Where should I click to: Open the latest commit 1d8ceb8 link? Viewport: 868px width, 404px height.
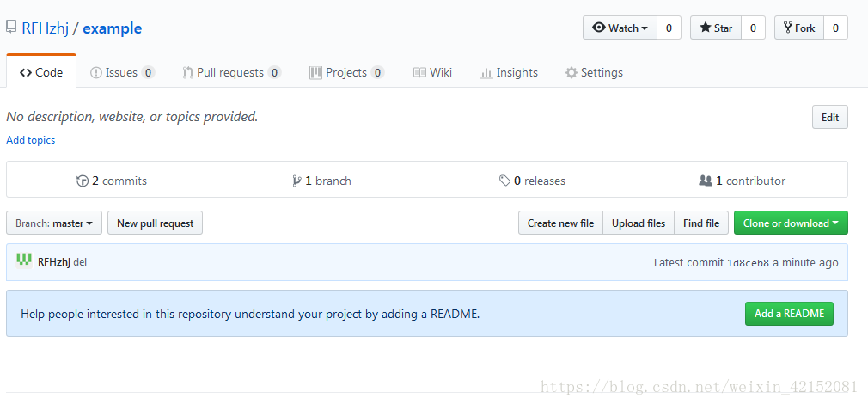[748, 263]
